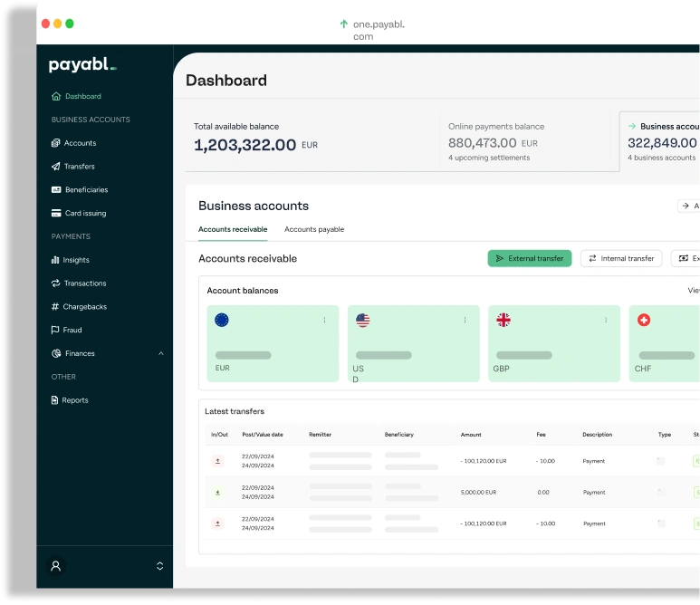Viewport: 700px width, 605px height.
Task: Click the Dashboard home icon in sidebar
Action: pos(56,96)
